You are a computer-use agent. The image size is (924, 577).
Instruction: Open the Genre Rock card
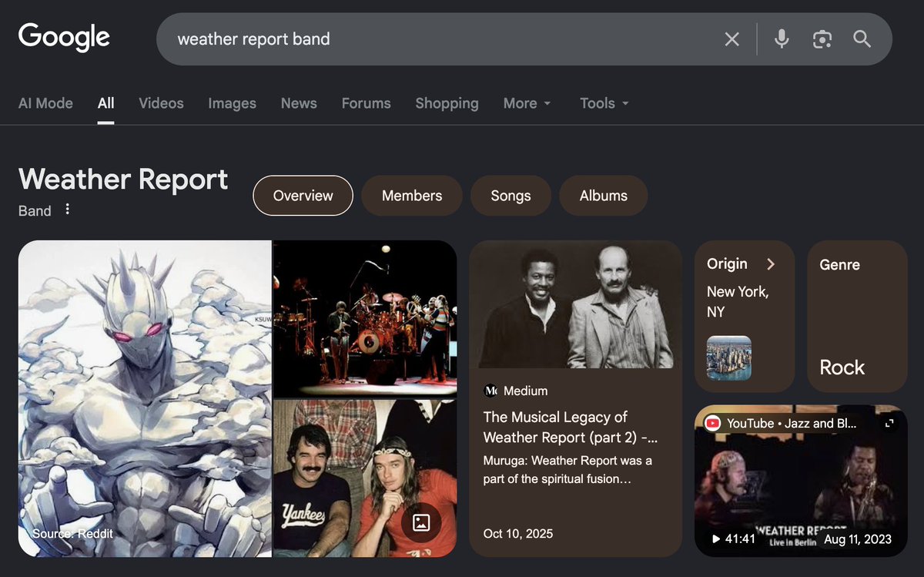click(x=857, y=317)
